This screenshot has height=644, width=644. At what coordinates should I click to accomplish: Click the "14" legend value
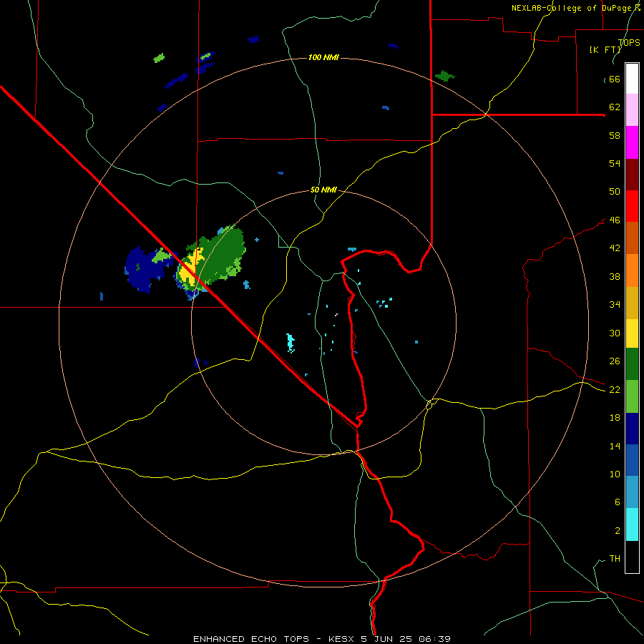(x=615, y=446)
